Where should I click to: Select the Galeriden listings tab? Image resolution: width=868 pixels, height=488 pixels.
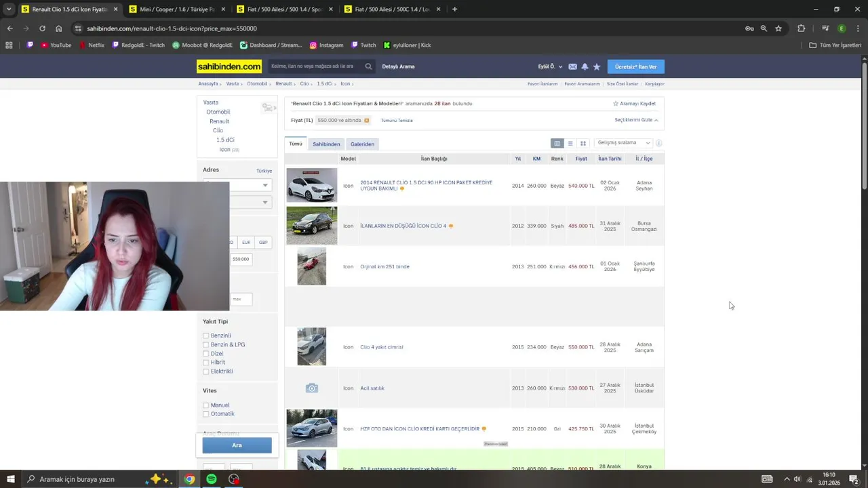pos(362,144)
